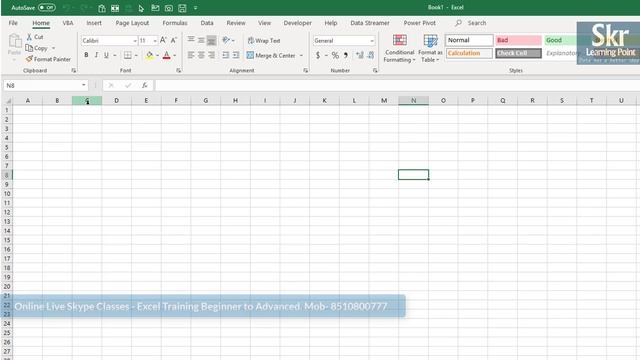Apply Comma Style format

coord(346,55)
